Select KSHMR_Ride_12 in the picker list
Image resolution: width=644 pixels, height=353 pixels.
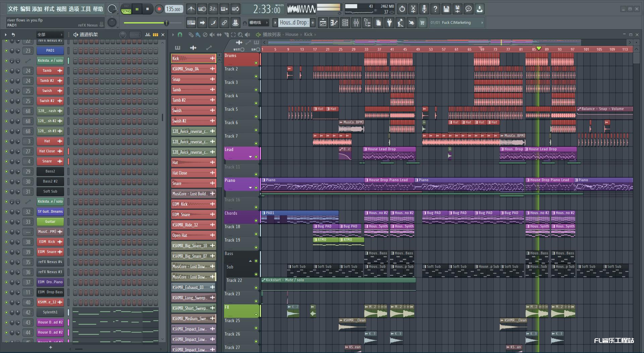(x=194, y=225)
